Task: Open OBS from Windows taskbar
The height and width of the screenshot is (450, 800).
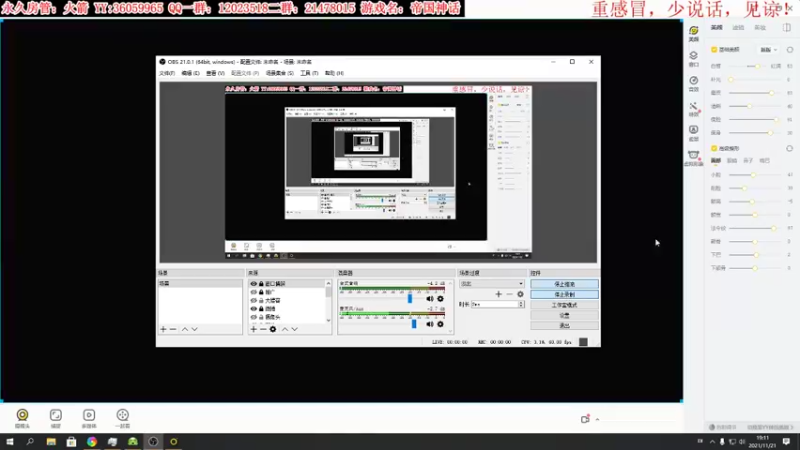Action: pyautogui.click(x=153, y=442)
